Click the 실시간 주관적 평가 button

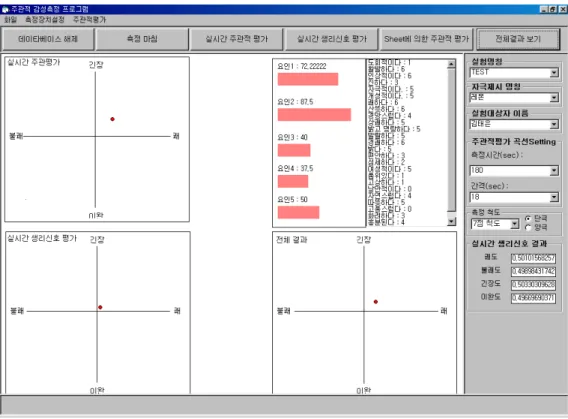(237, 39)
